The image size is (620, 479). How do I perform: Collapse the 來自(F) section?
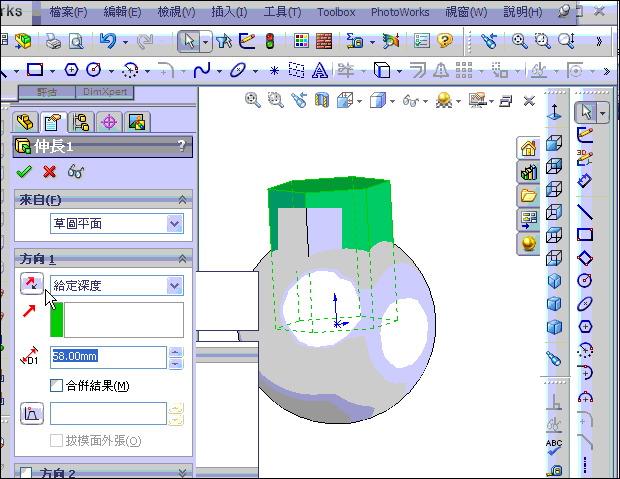click(x=182, y=200)
